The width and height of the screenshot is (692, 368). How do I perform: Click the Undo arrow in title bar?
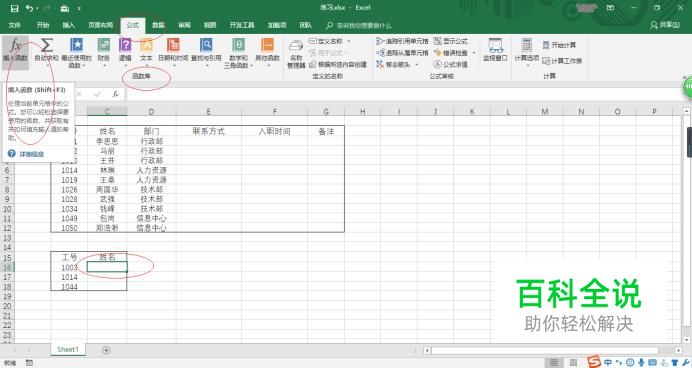(x=30, y=8)
